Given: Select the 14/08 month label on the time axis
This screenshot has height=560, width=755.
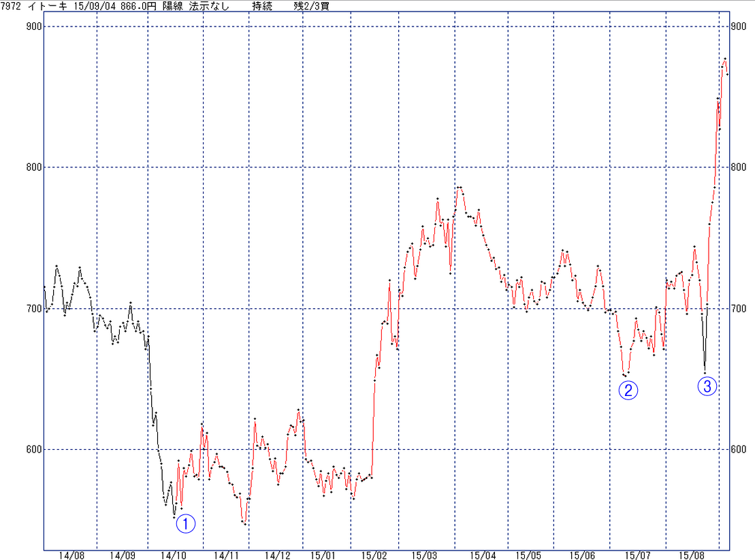Looking at the screenshot, I should 71,555.
